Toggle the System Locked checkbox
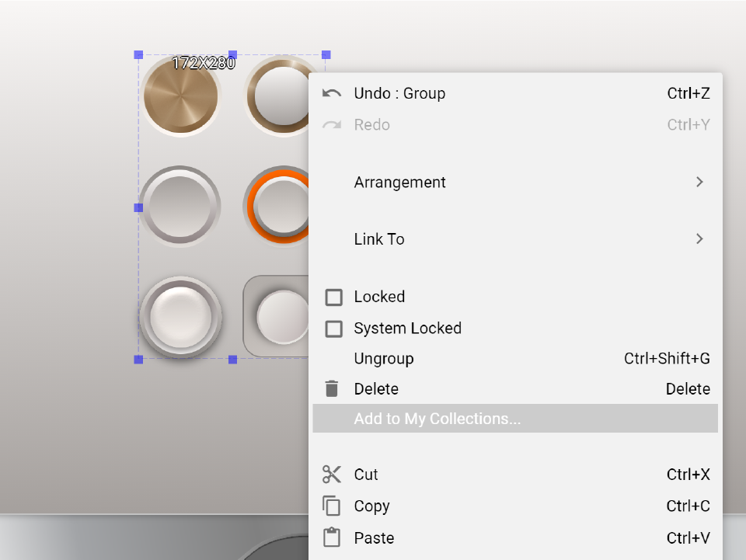This screenshot has height=560, width=746. coord(333,329)
